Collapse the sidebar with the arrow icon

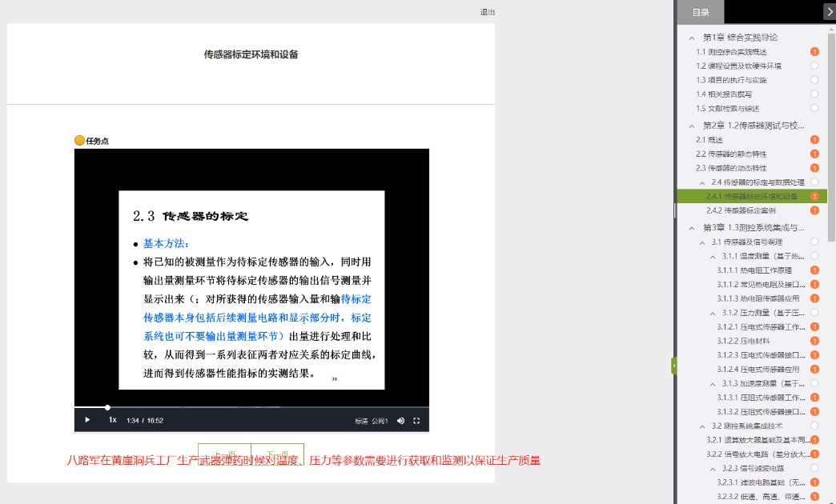tap(830, 11)
